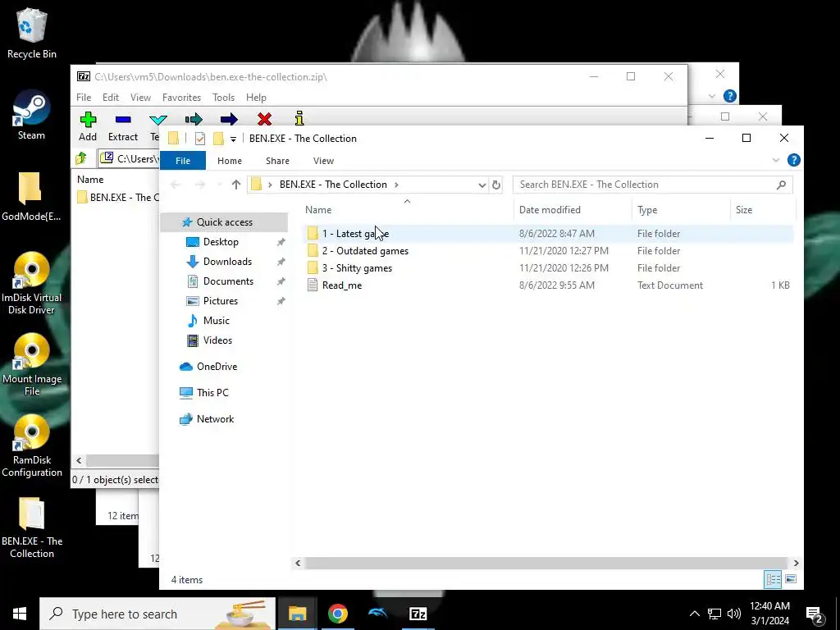Open the 7-Zip Favorites menu

181,98
